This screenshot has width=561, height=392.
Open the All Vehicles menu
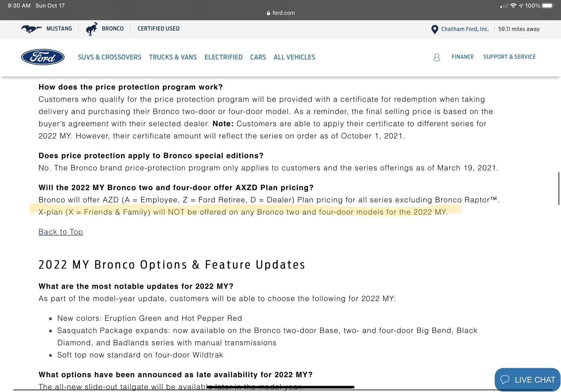click(294, 57)
